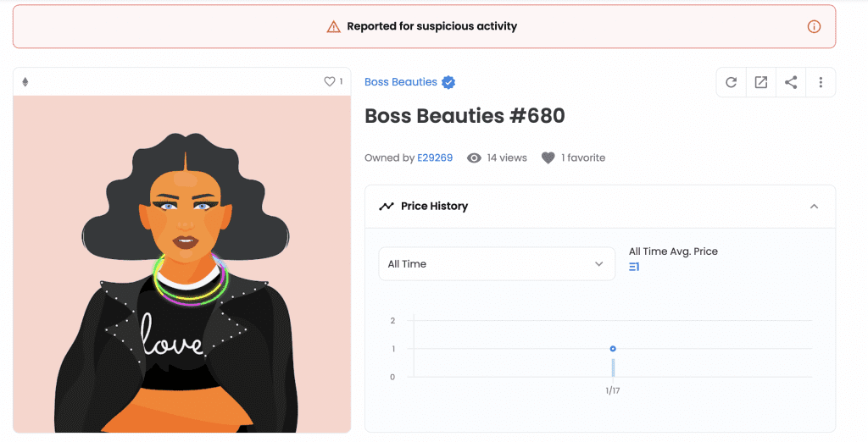The width and height of the screenshot is (868, 442).
Task: Click the filled heart near 1 favorite
Action: (548, 158)
